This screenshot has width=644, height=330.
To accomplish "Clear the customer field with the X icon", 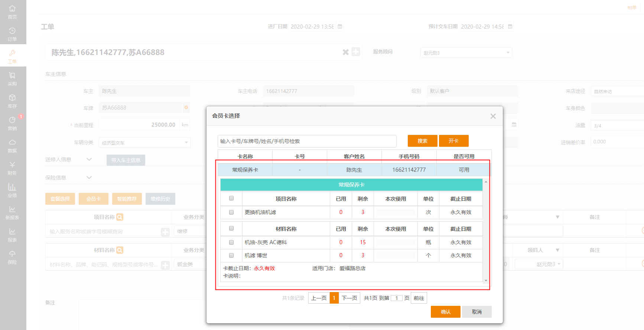I will click(345, 52).
